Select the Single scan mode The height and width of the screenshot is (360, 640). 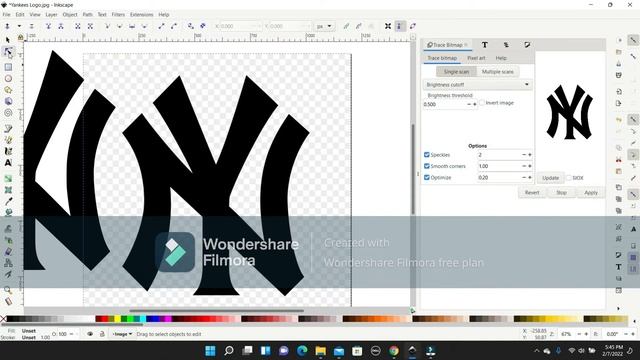456,72
